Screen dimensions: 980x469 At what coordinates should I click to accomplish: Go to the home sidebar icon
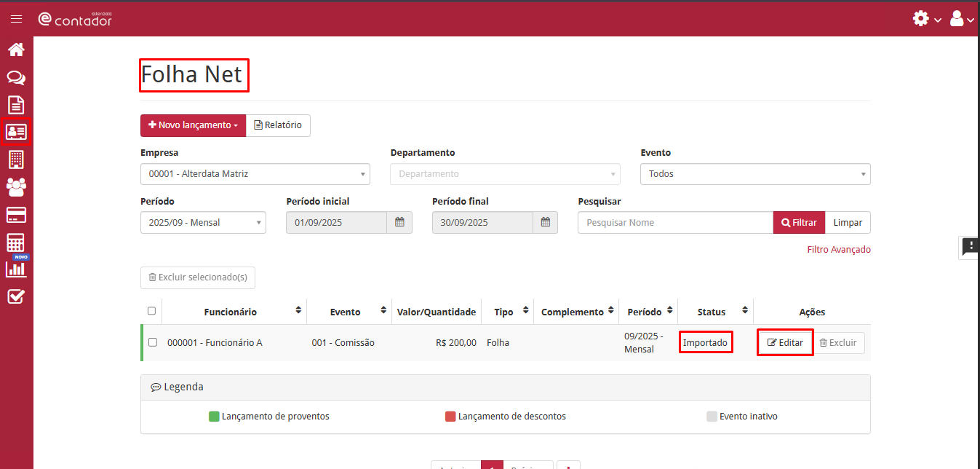tap(16, 50)
